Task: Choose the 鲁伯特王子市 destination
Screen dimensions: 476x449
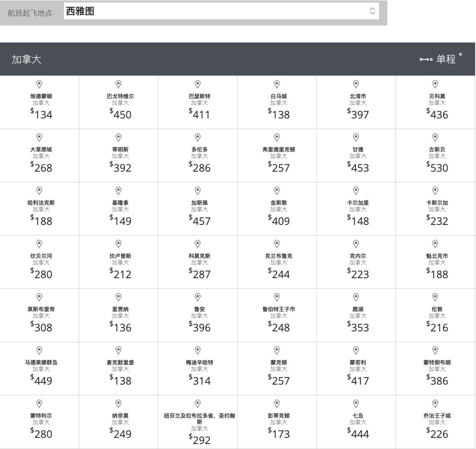Action: [x=279, y=309]
